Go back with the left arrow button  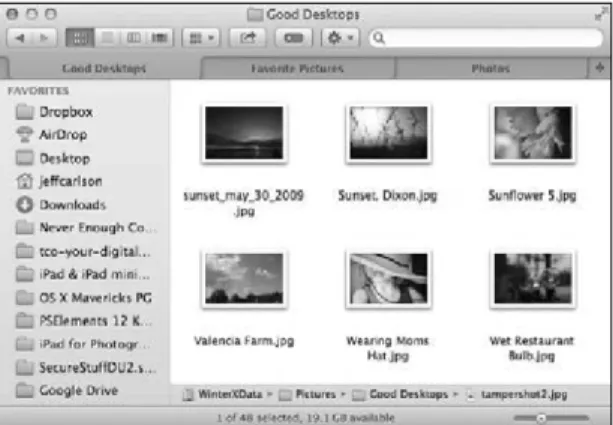point(20,38)
